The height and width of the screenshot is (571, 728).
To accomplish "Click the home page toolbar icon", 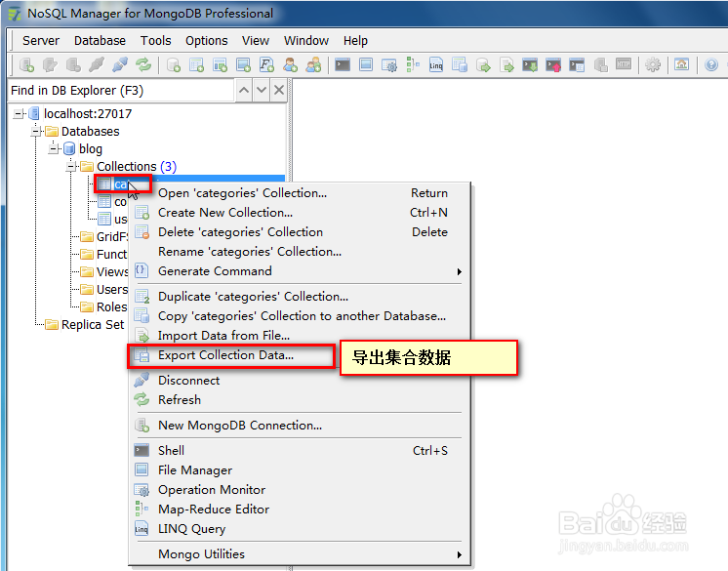I will coord(681,64).
